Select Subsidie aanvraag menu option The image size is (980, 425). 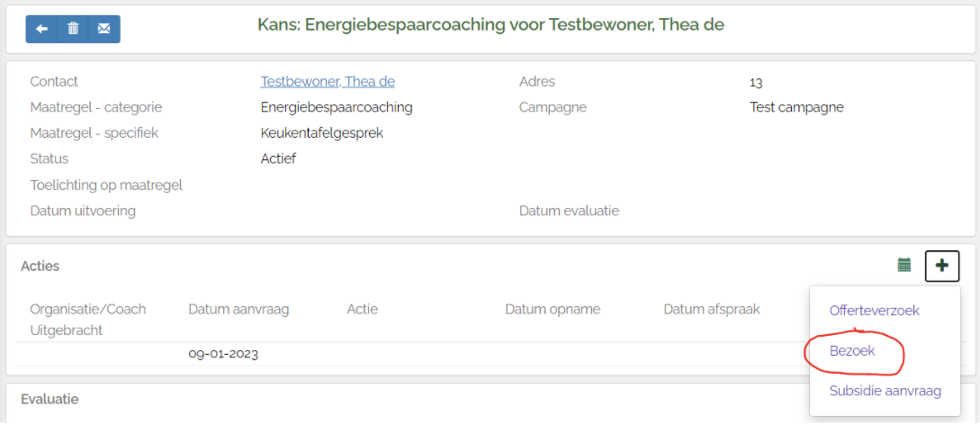(885, 390)
